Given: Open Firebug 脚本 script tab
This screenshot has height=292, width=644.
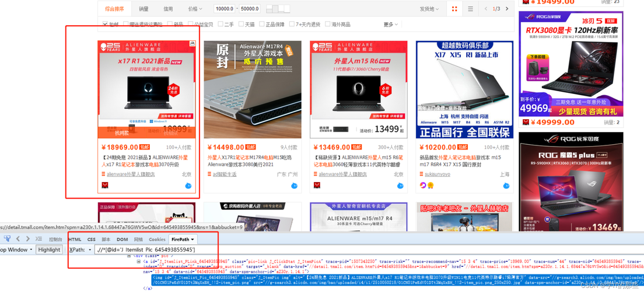Looking at the screenshot, I should point(106,239).
